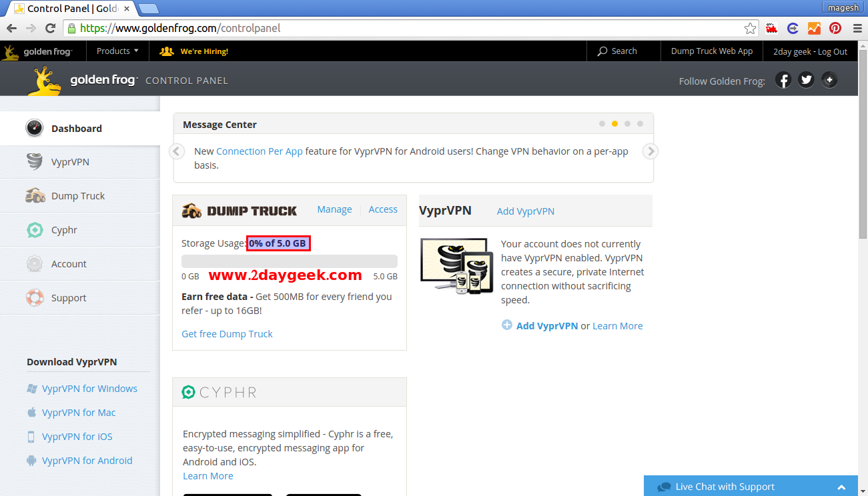Download VyprVPN for iOS
868x496 pixels.
77,437
